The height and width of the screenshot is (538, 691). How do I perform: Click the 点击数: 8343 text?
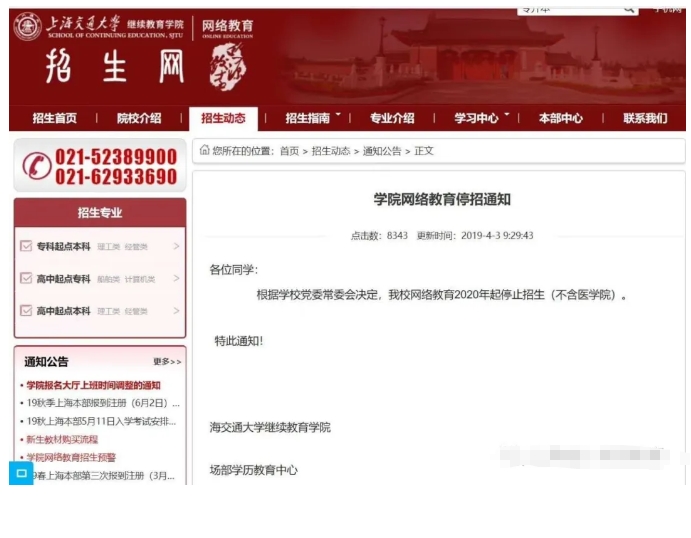[379, 236]
